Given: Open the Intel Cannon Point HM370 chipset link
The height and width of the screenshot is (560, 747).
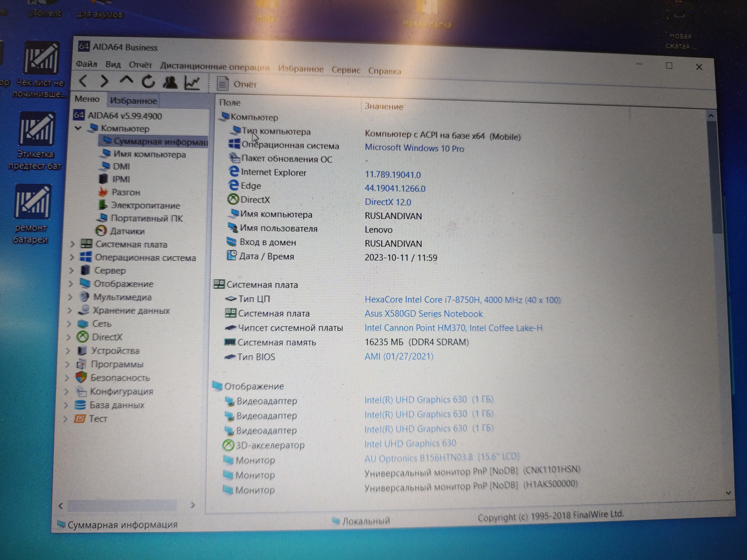Looking at the screenshot, I should tap(454, 328).
